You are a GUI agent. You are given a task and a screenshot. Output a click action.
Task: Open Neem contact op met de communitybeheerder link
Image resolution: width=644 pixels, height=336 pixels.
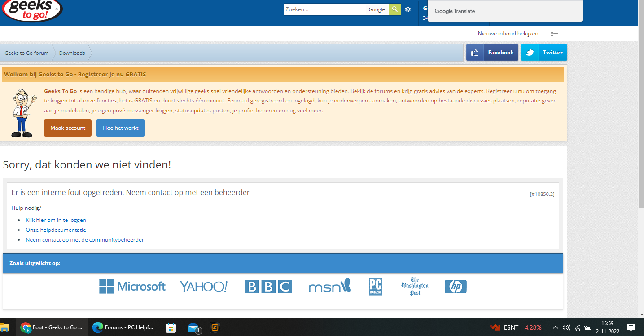click(x=85, y=240)
